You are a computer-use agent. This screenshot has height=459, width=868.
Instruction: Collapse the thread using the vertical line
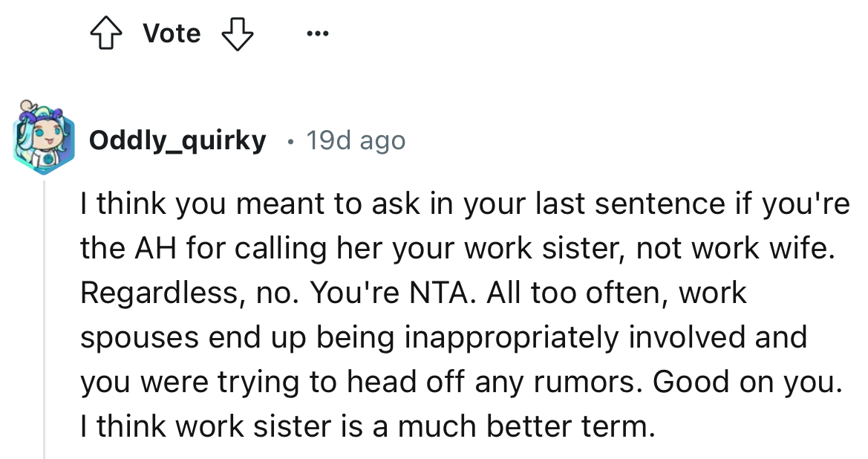pyautogui.click(x=44, y=319)
